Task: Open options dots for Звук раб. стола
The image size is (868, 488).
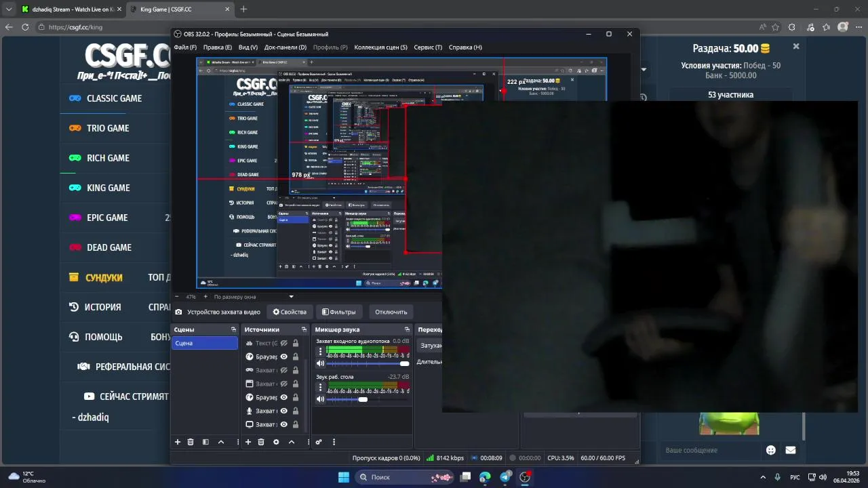Action: coord(321,388)
